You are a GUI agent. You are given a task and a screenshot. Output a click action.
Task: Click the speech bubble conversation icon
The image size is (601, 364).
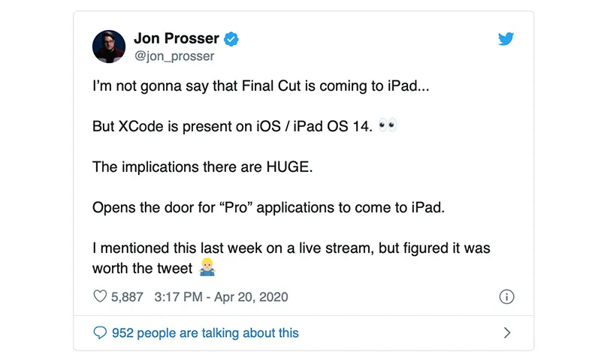pos(100,332)
